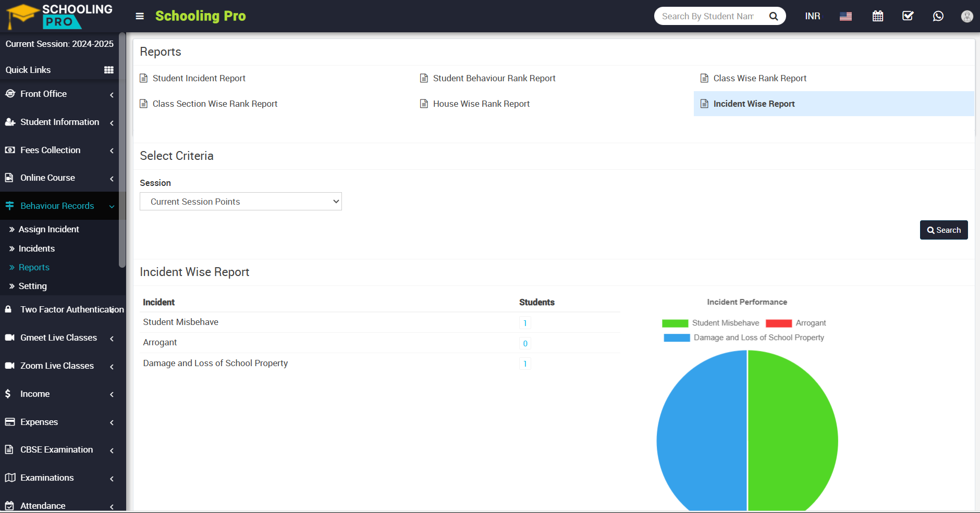Click the Expenses card icon
Viewport: 980px width, 513px height.
click(x=10, y=422)
